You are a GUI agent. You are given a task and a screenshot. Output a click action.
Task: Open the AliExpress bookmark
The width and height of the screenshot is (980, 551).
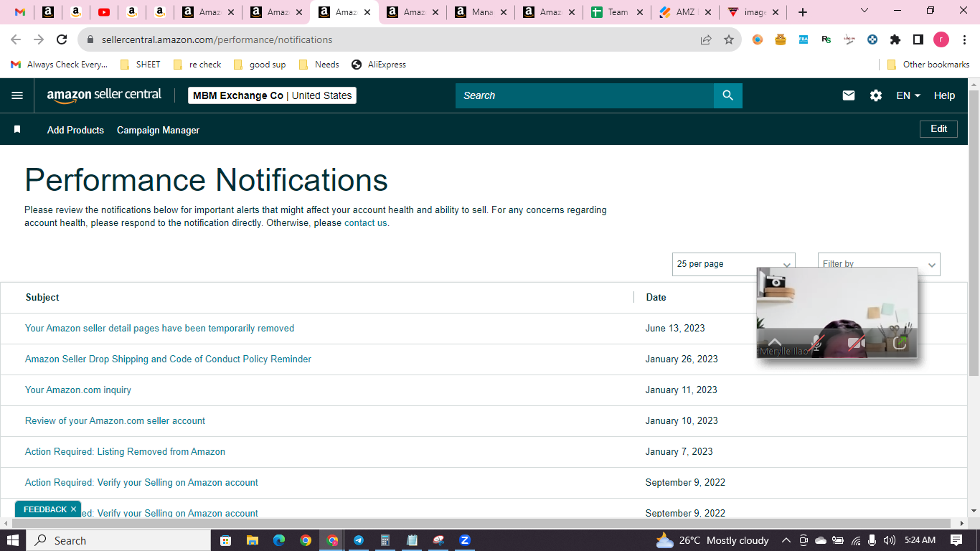click(379, 65)
